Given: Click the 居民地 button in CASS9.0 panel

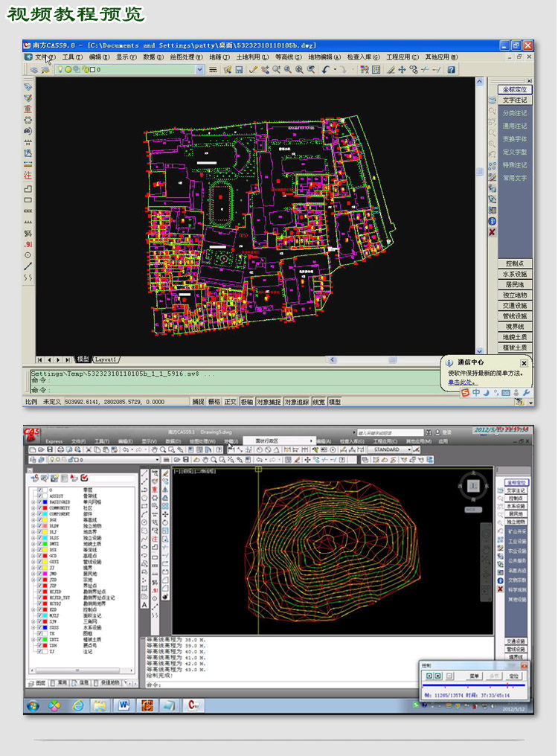Looking at the screenshot, I should (515, 284).
